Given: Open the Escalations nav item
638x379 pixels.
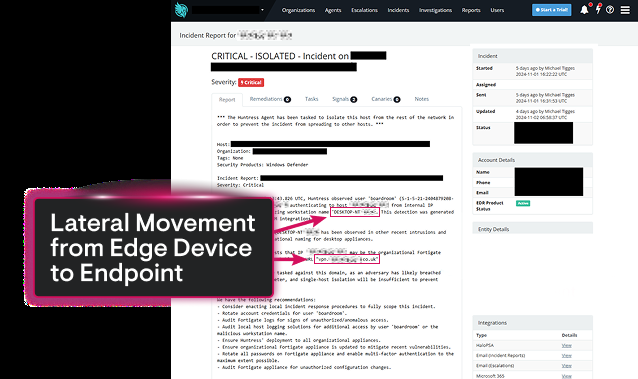Looking at the screenshot, I should (x=364, y=10).
